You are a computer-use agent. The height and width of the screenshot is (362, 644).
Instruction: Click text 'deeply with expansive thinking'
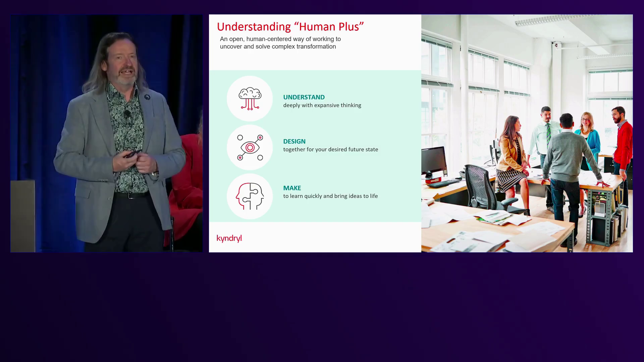(x=322, y=105)
